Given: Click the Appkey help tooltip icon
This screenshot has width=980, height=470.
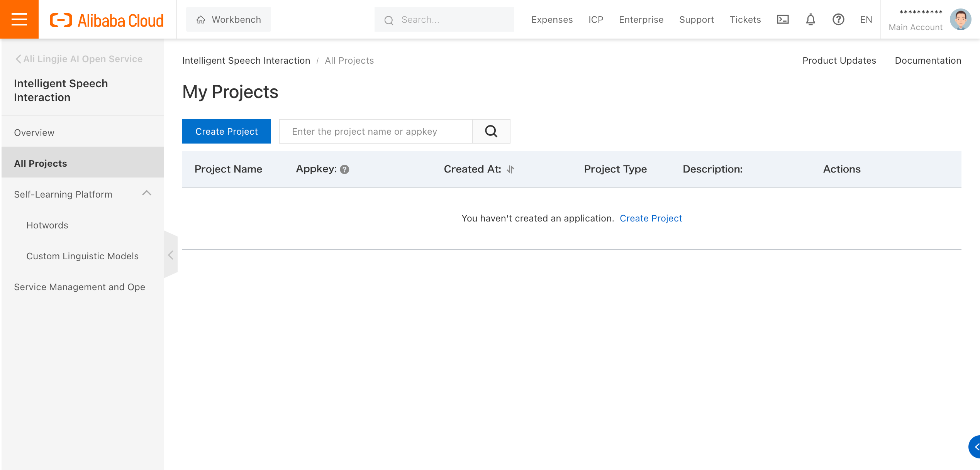Looking at the screenshot, I should coord(344,169).
